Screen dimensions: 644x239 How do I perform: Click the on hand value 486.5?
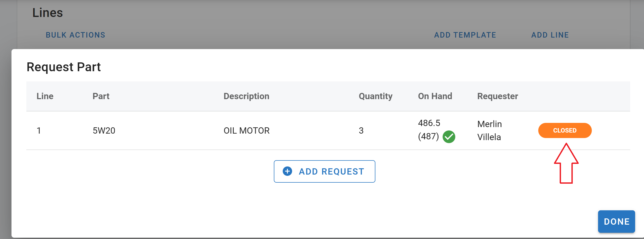(429, 123)
